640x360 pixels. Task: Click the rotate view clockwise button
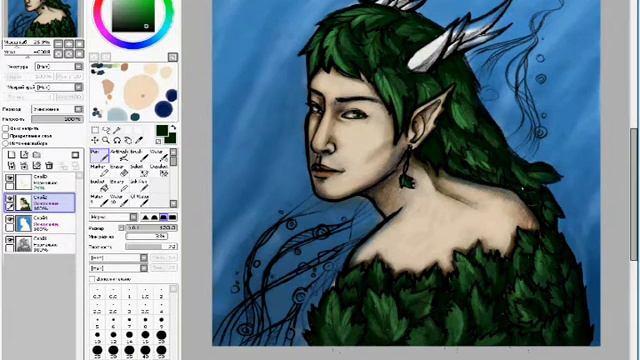[x=69, y=53]
